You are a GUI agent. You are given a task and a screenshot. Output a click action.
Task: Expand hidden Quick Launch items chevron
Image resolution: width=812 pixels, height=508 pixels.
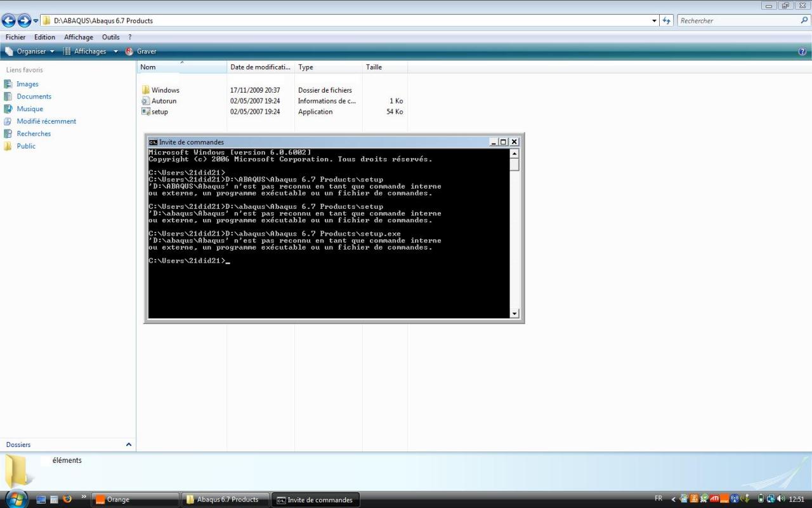[x=84, y=497]
